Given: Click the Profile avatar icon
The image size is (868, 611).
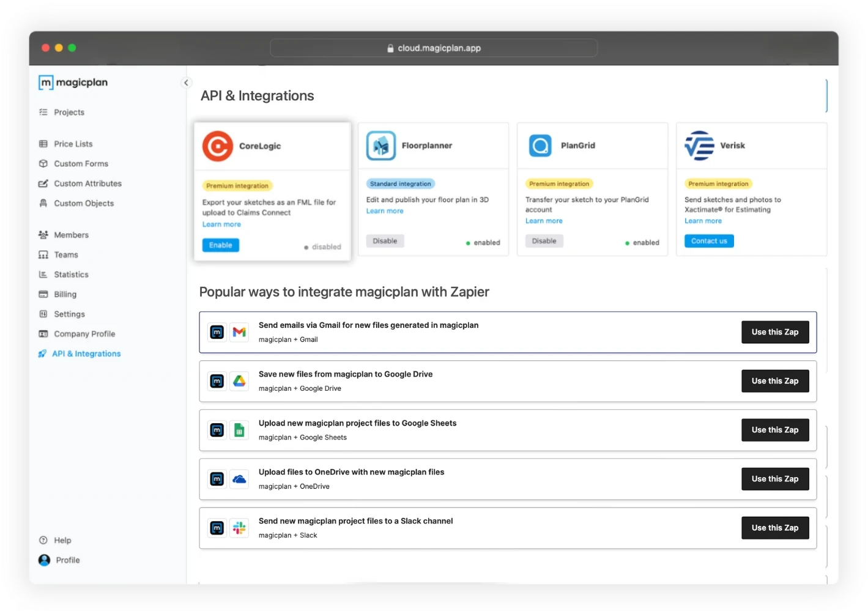Looking at the screenshot, I should click(x=44, y=560).
